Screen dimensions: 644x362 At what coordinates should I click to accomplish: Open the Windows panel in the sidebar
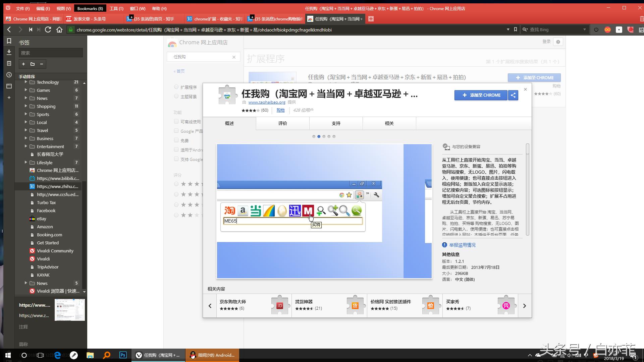coord(9,86)
